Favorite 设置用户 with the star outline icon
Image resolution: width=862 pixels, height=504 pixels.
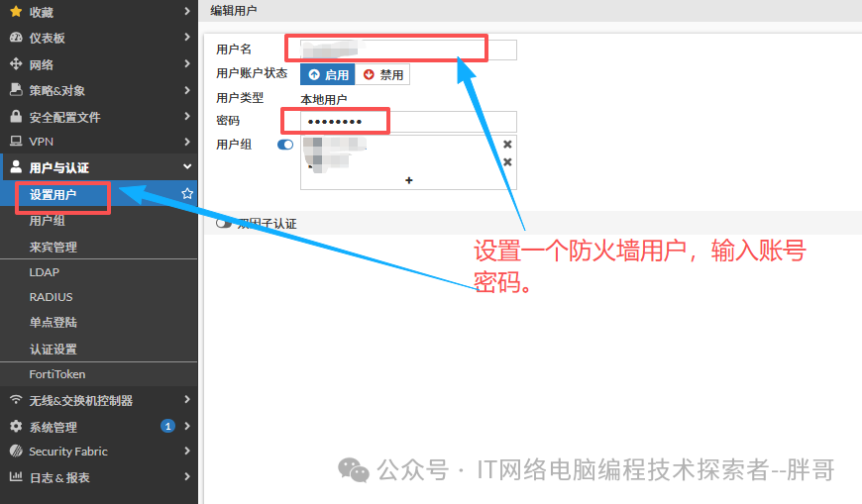tap(187, 193)
